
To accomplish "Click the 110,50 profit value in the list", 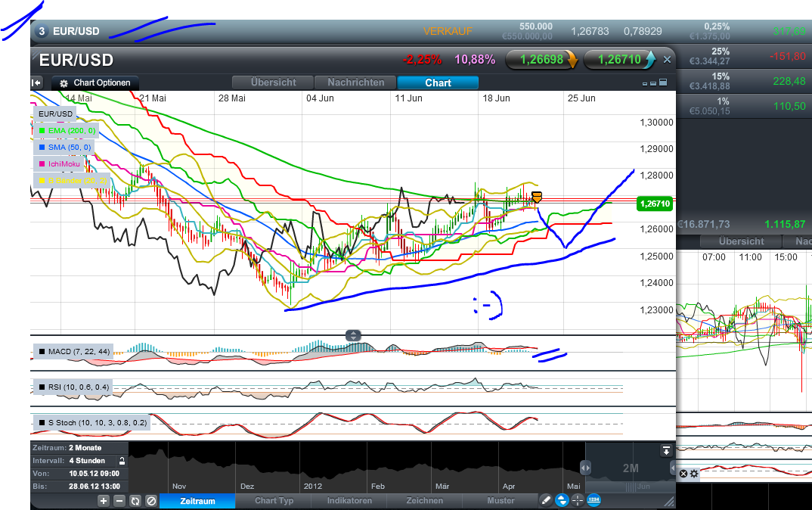I will [x=790, y=106].
